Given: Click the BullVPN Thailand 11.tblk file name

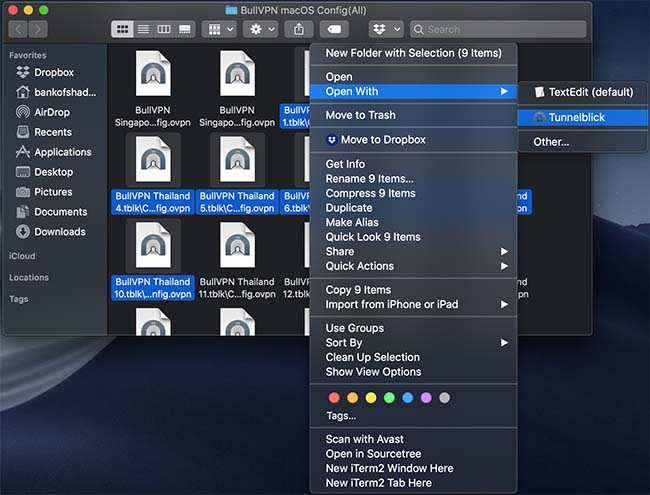Looking at the screenshot, I should pyautogui.click(x=237, y=288).
